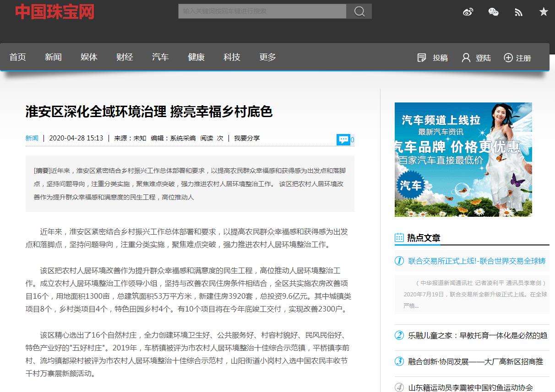Open the 娱体 navigation tab
Viewport: 555px width, 392px height.
(x=89, y=57)
